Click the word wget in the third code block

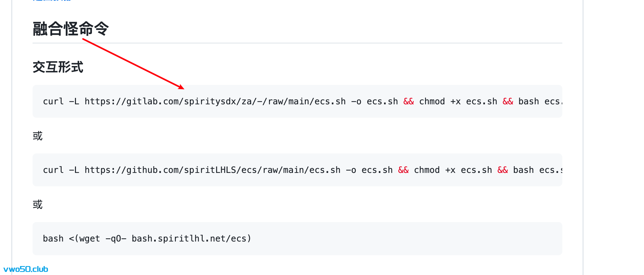click(x=90, y=239)
